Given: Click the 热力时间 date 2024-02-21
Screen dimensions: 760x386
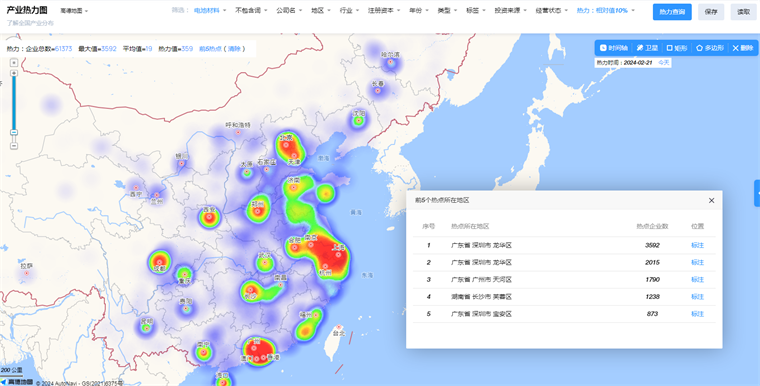Looking at the screenshot, I should [638, 63].
